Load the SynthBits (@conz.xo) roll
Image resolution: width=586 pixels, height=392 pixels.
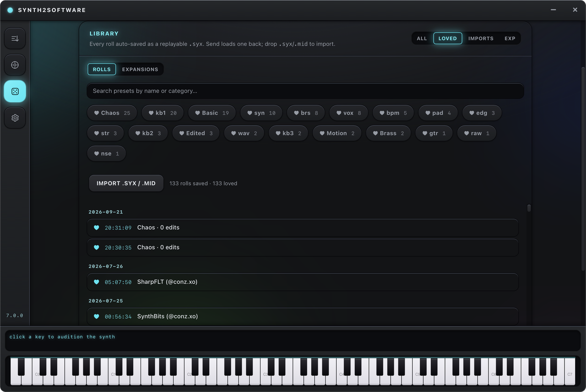click(x=303, y=316)
